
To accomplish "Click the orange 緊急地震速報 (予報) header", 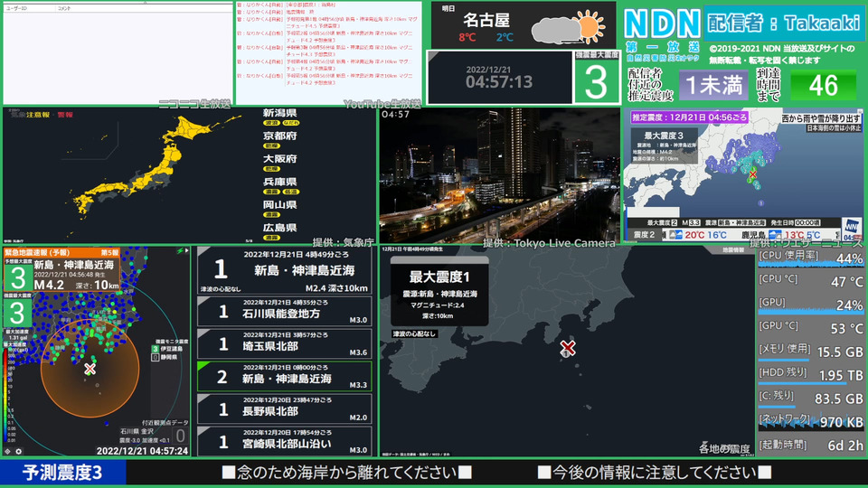I will (61, 252).
